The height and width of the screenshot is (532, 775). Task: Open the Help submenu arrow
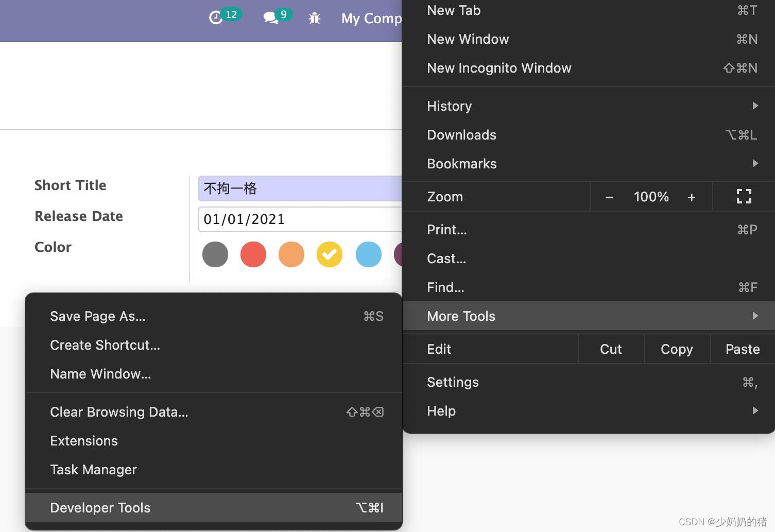tap(754, 410)
